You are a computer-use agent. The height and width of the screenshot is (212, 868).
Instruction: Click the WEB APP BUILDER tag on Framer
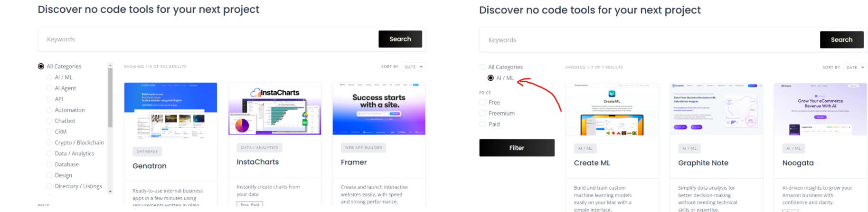pyautogui.click(x=363, y=148)
